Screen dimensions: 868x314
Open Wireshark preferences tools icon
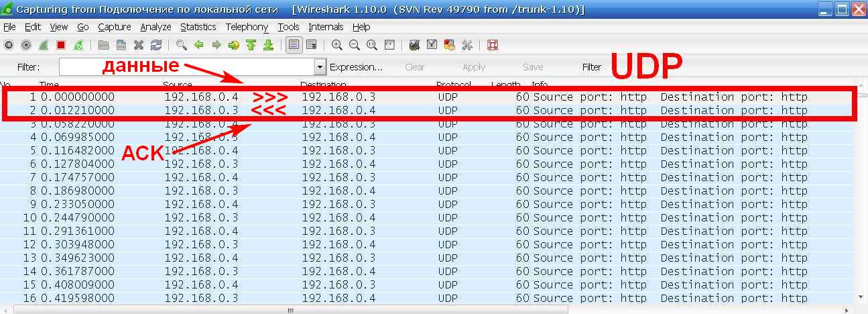467,45
